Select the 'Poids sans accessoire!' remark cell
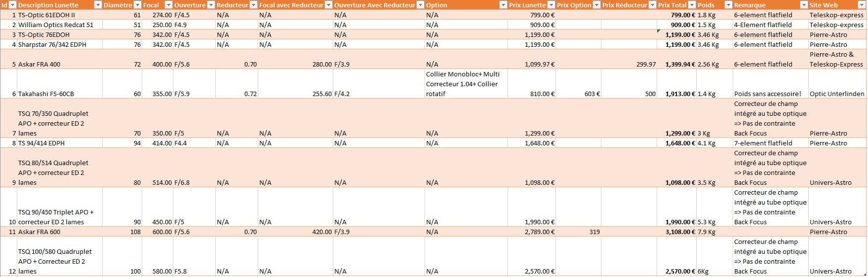This screenshot has height=277, width=868. coord(771,84)
